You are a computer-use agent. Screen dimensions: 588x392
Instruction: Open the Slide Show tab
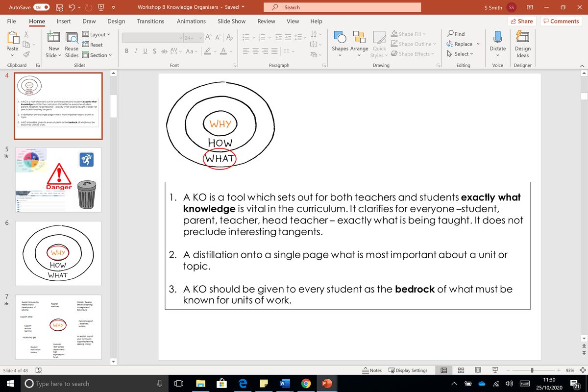231,21
